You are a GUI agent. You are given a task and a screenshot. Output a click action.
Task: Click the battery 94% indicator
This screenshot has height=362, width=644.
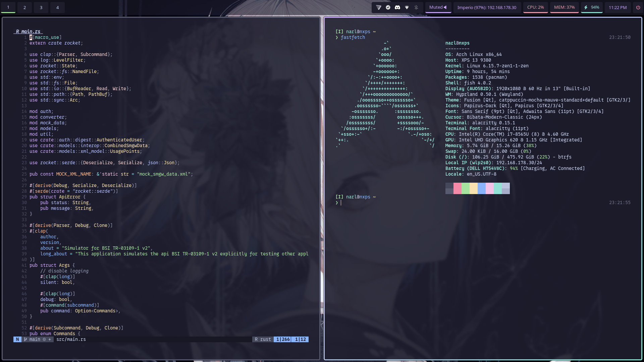(x=592, y=7)
